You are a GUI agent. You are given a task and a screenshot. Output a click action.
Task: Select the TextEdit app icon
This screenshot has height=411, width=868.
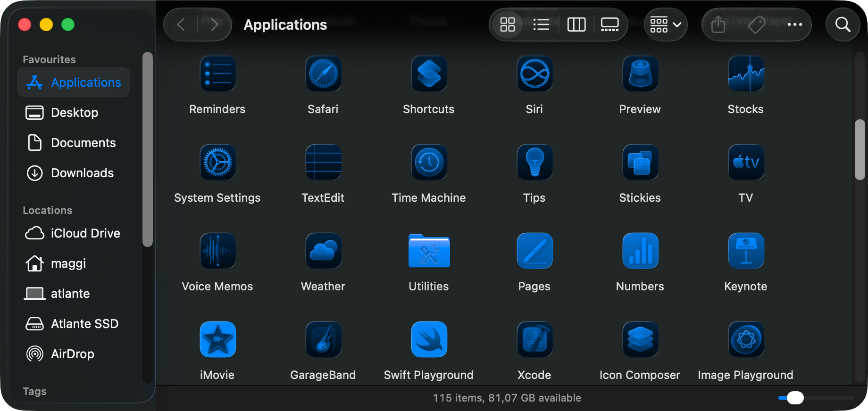coord(323,162)
